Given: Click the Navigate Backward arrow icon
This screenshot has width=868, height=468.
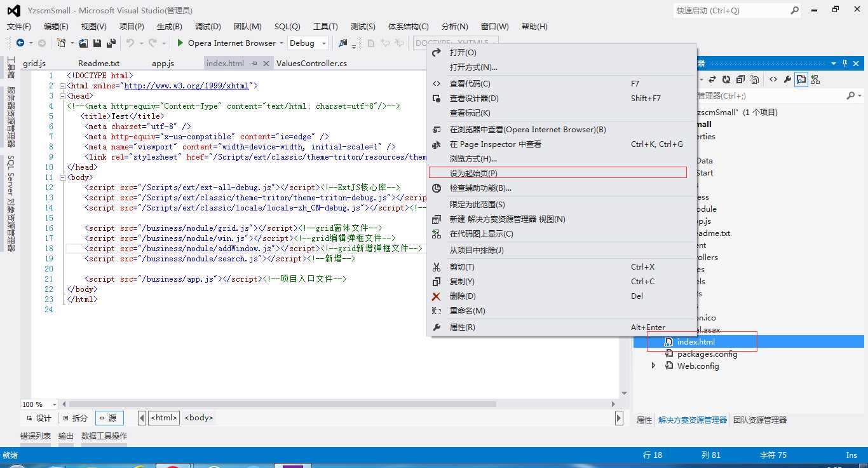Looking at the screenshot, I should point(20,43).
